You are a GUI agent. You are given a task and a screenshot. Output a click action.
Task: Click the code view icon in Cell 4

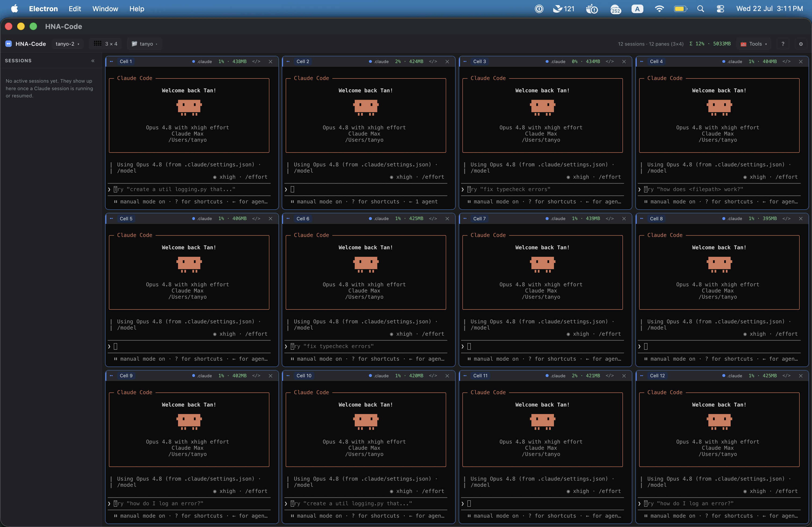[x=786, y=61]
